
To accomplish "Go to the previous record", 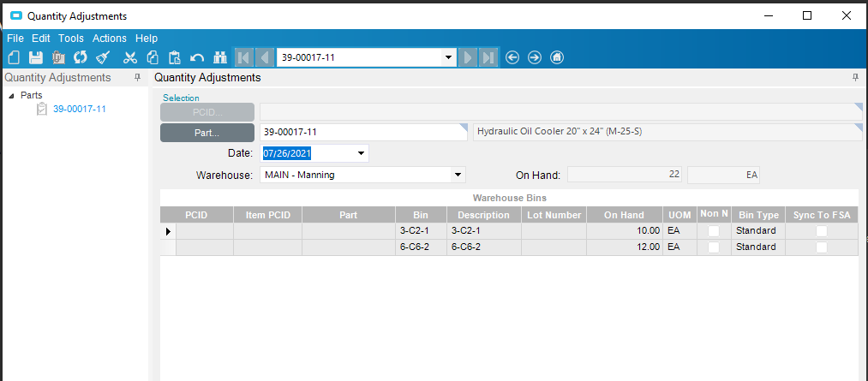I will tap(265, 57).
